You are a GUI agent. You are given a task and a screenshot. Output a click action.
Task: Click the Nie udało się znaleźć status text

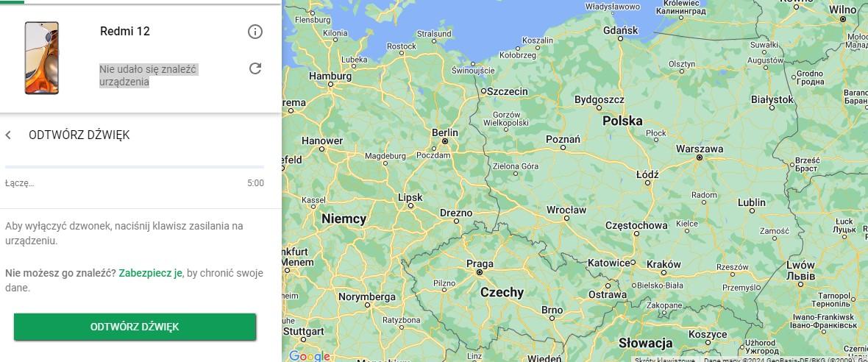point(149,75)
